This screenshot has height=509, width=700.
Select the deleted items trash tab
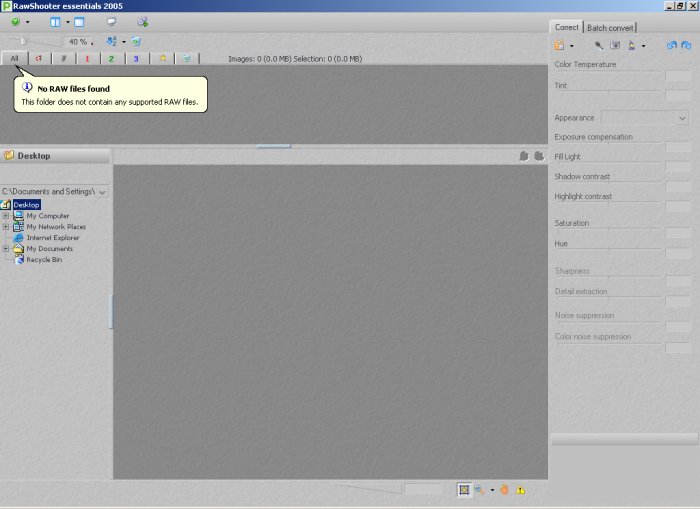click(187, 58)
